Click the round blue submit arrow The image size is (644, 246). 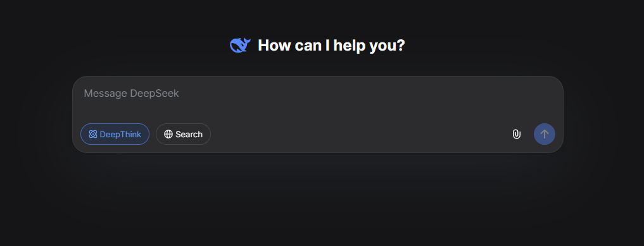[x=544, y=134]
